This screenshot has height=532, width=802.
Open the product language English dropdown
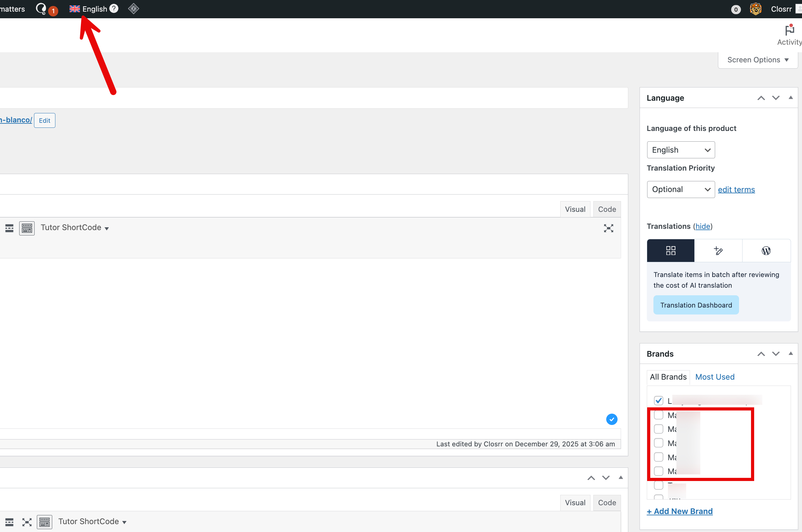point(681,150)
